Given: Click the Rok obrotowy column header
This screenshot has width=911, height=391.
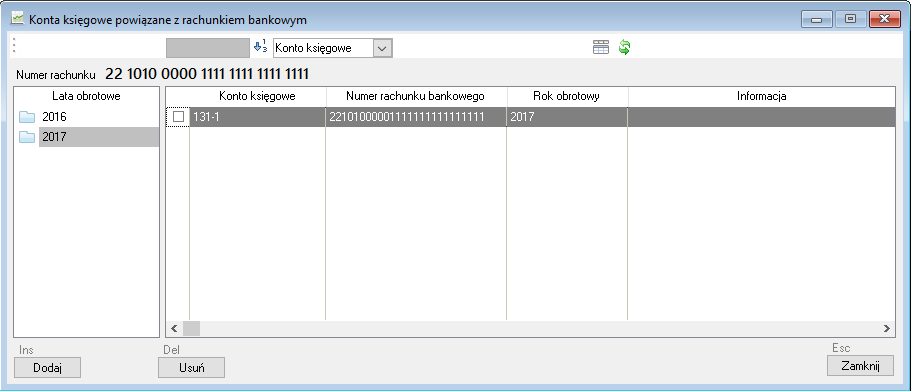Looking at the screenshot, I should [x=567, y=96].
